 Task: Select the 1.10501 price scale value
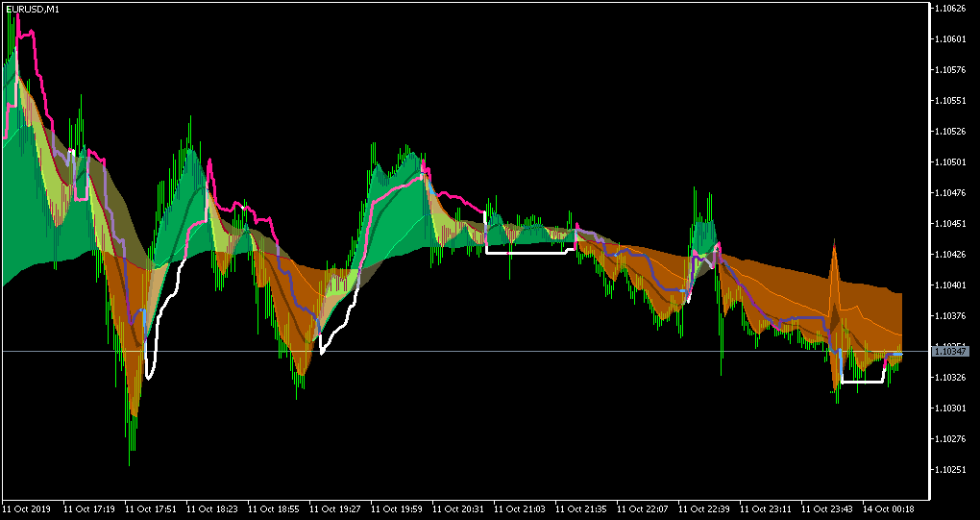point(950,161)
